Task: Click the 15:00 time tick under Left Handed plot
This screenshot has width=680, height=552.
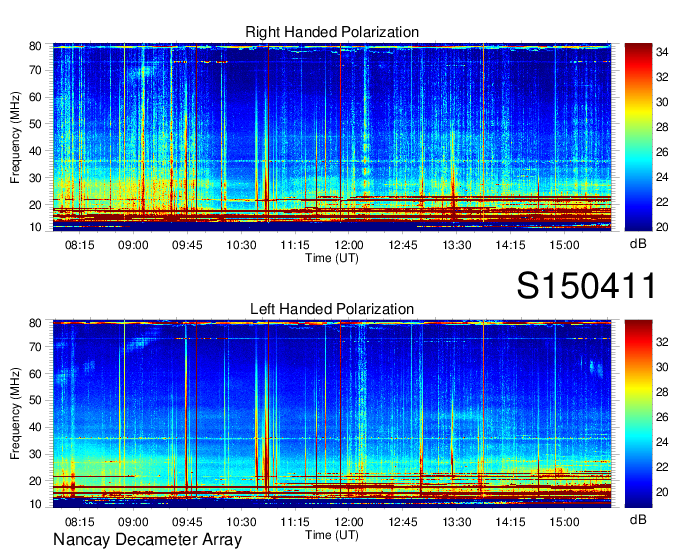Action: point(564,522)
